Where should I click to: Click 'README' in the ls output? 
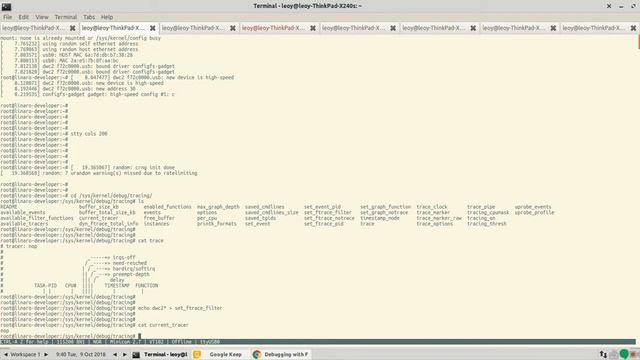click(x=9, y=207)
